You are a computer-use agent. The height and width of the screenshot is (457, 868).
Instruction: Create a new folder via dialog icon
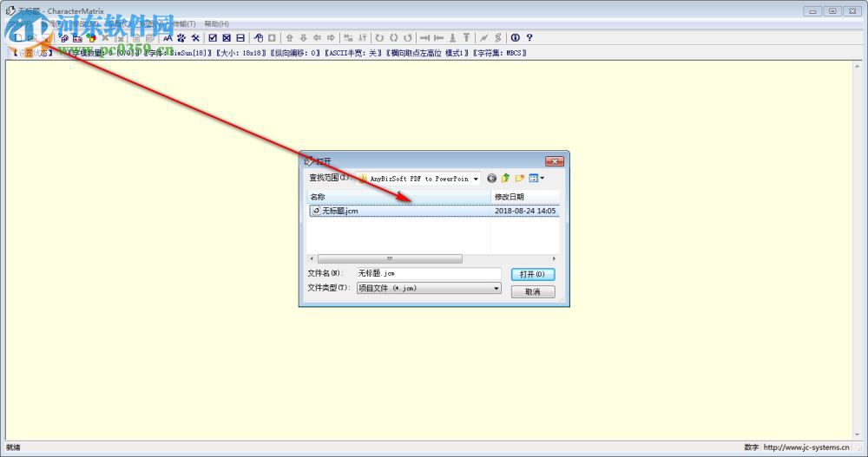519,178
